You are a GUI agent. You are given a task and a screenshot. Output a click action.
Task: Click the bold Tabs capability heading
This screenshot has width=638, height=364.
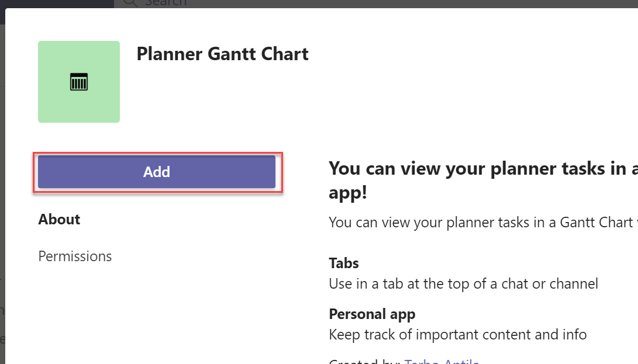[x=344, y=263]
